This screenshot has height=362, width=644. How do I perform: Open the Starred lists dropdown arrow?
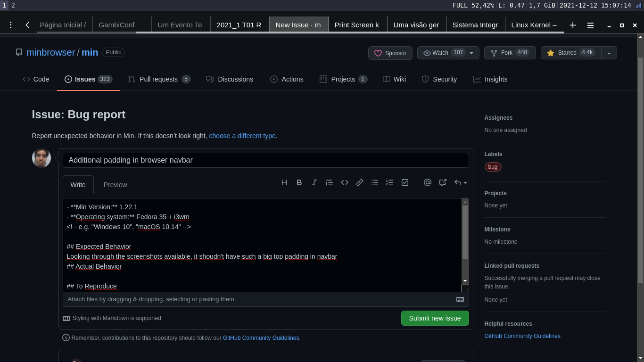(x=610, y=53)
